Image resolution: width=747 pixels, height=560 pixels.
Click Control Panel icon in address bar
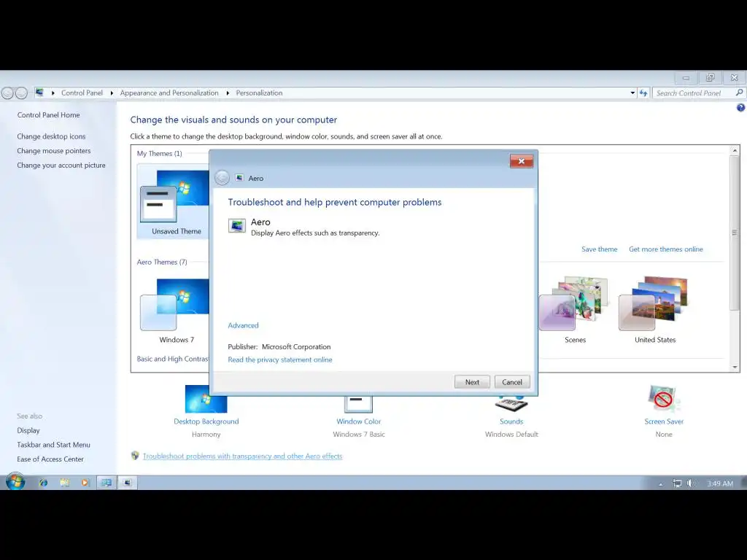(x=39, y=93)
